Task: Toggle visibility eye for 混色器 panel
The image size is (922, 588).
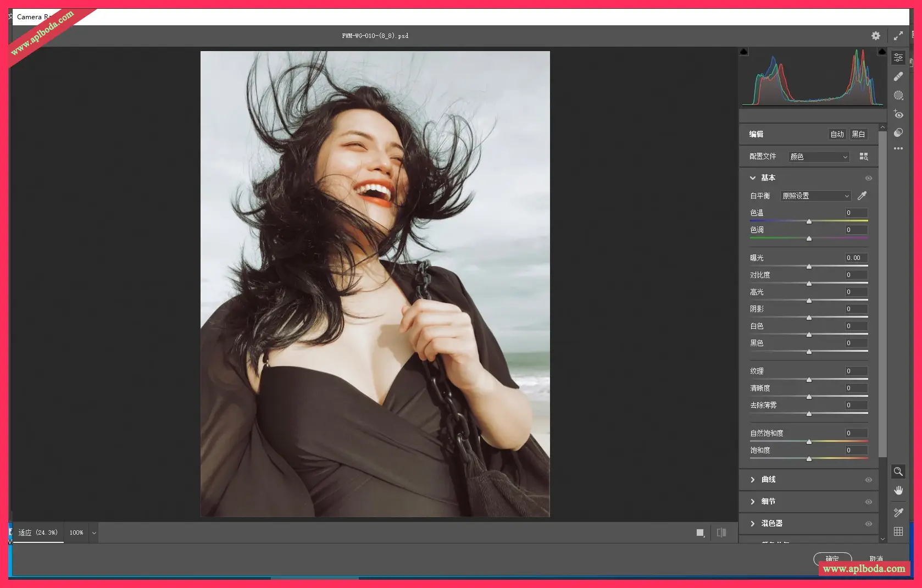Action: (869, 524)
